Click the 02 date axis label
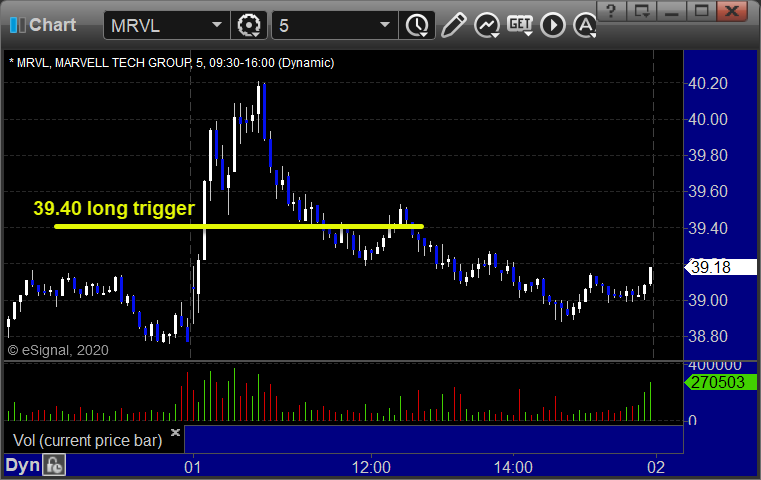This screenshot has height=480, width=761. (656, 467)
